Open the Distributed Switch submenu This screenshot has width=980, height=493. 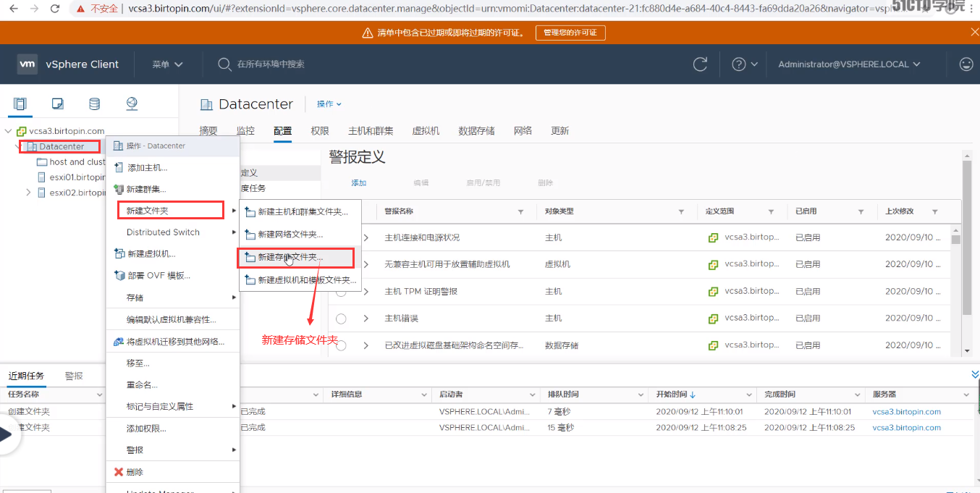[173, 232]
